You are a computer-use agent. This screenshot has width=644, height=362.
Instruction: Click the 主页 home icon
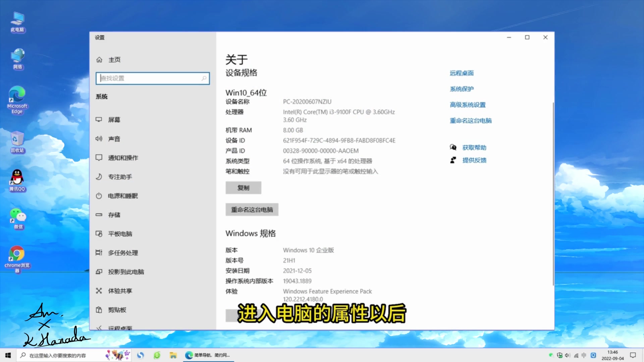tap(99, 60)
